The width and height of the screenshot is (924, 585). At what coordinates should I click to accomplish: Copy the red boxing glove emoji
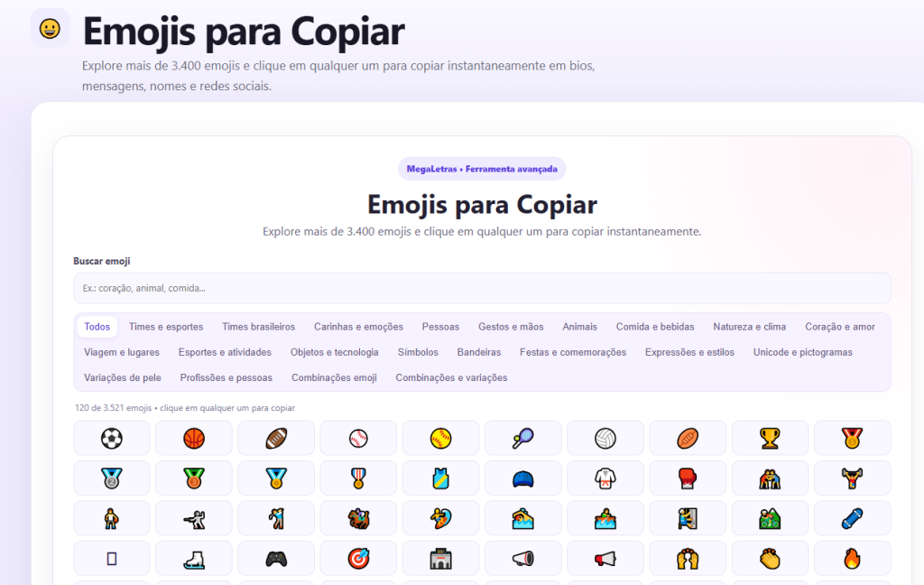click(688, 478)
